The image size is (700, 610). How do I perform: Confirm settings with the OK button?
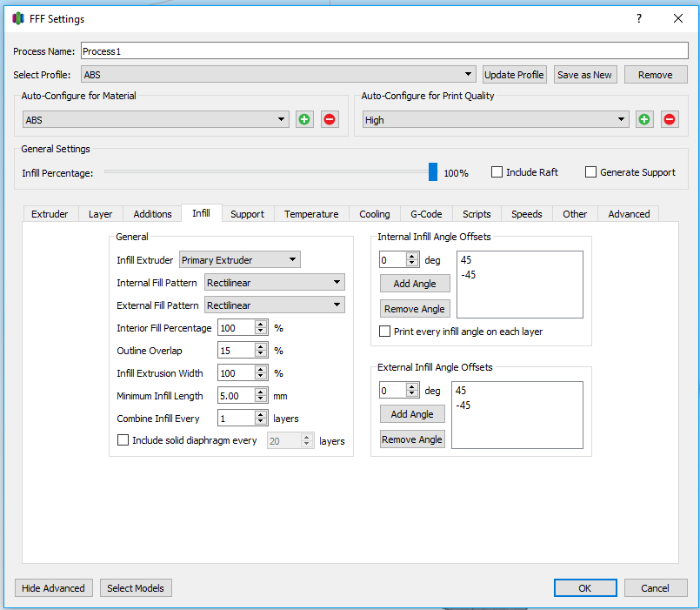click(585, 588)
